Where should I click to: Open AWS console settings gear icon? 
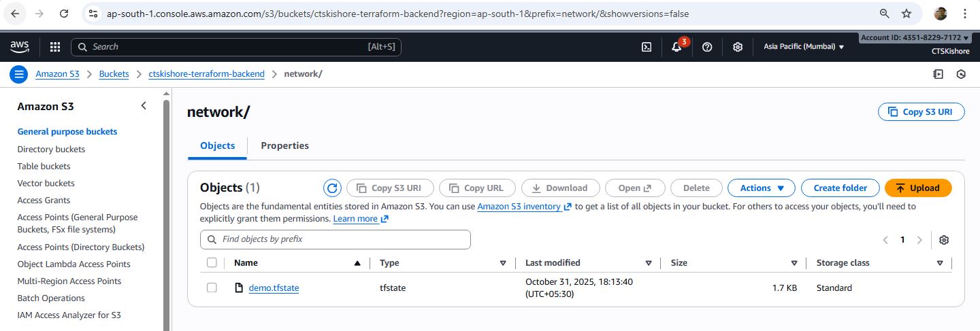(x=738, y=47)
